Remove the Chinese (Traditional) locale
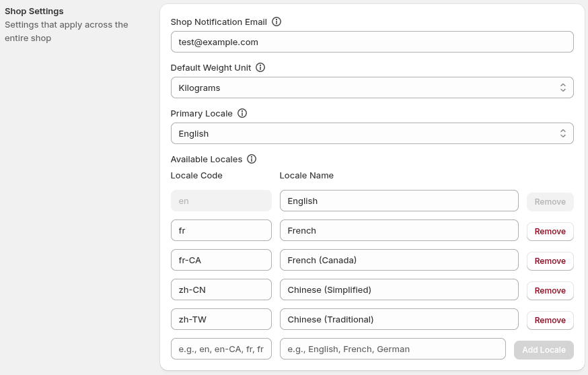The height and width of the screenshot is (375, 588). tap(550, 320)
